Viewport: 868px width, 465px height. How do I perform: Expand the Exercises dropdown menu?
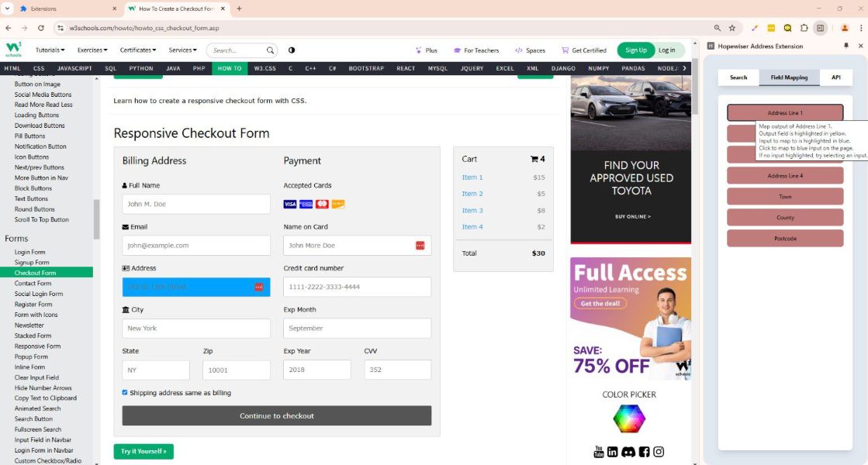click(x=93, y=50)
